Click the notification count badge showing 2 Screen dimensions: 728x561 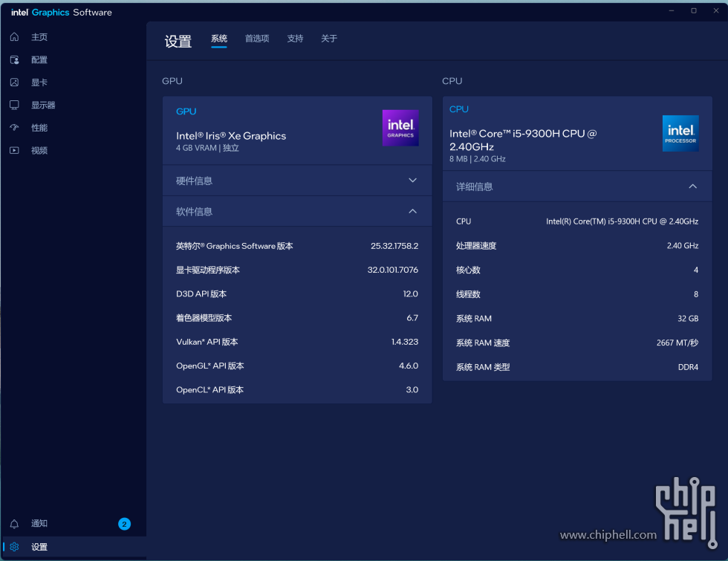[124, 524]
